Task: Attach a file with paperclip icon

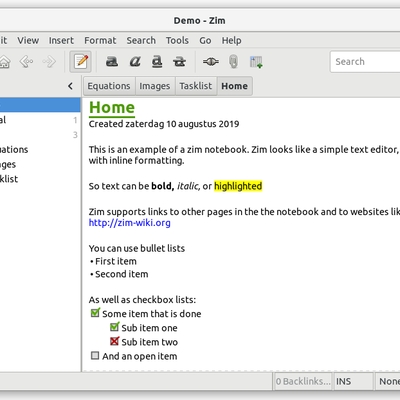Action: tap(233, 62)
